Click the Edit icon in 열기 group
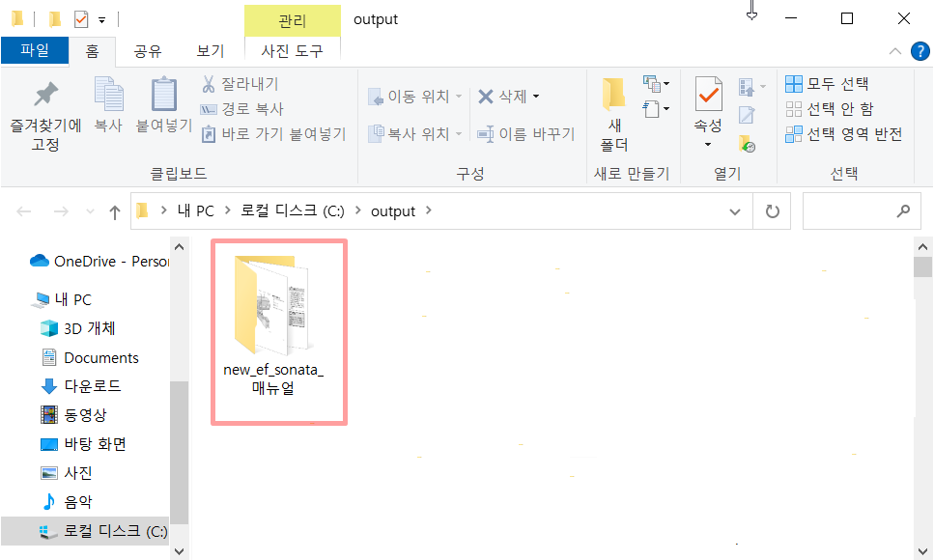934x560 pixels. coord(747,115)
